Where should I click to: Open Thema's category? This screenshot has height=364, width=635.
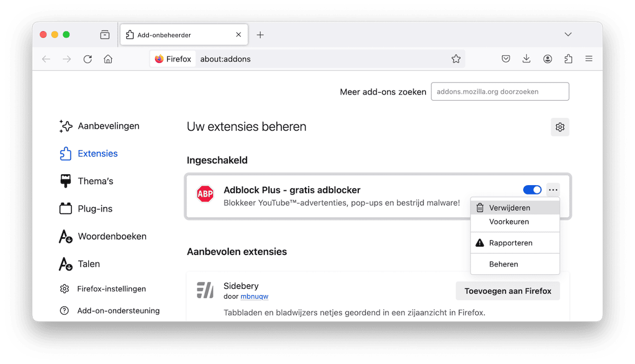tap(87, 181)
